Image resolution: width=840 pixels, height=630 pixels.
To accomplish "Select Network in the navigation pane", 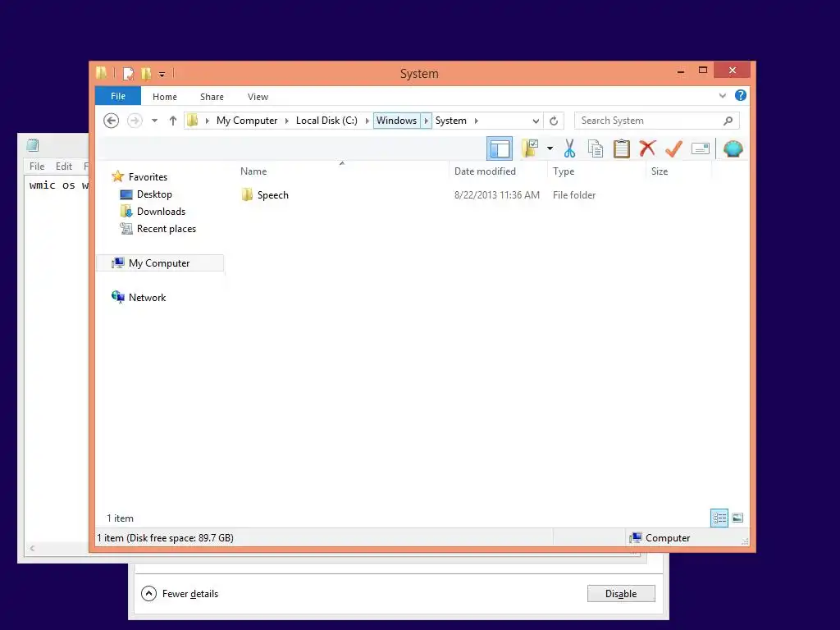I will pos(147,297).
